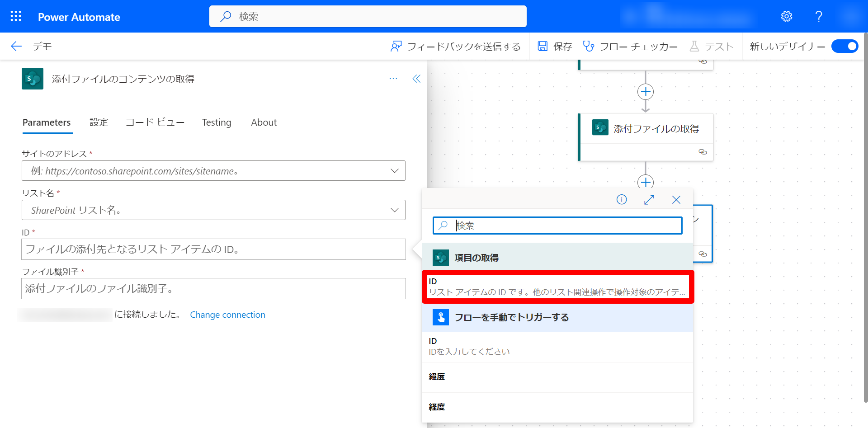Switch to the 設定 tab
This screenshot has width=868, height=428.
click(99, 122)
